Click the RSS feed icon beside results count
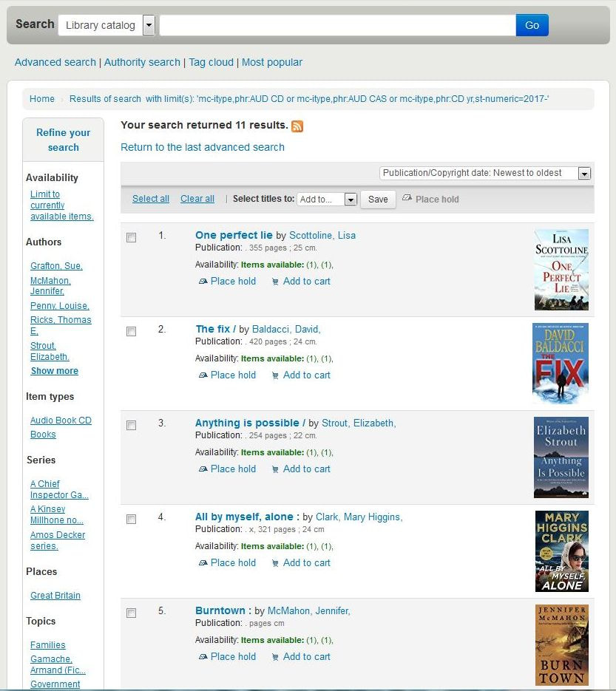The height and width of the screenshot is (691, 616). coord(297,126)
